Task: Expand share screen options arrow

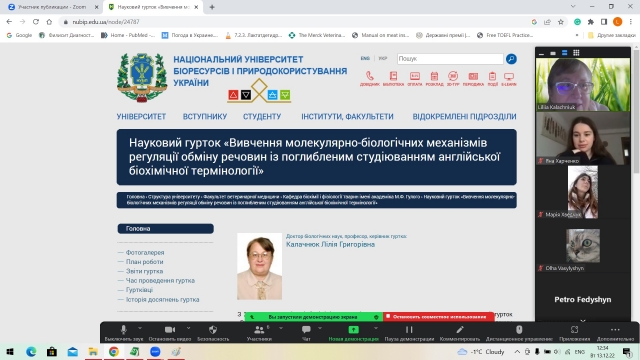Action: pos(376,328)
